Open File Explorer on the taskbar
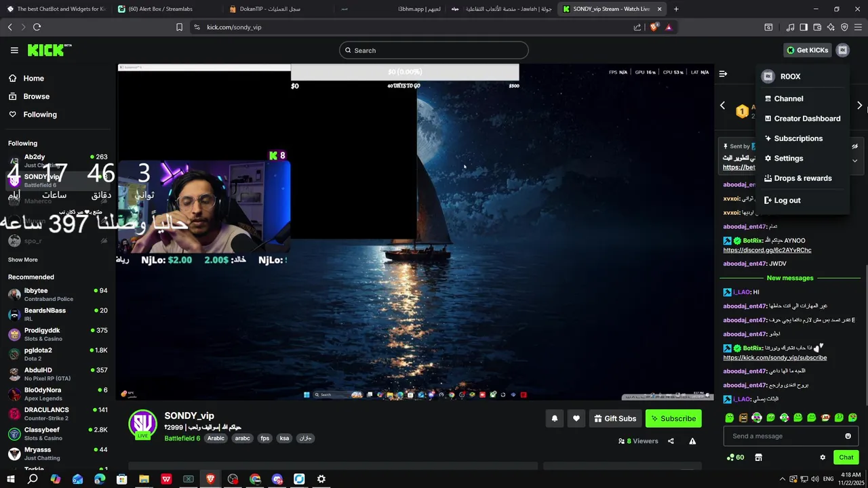This screenshot has width=868, height=488. (x=144, y=479)
